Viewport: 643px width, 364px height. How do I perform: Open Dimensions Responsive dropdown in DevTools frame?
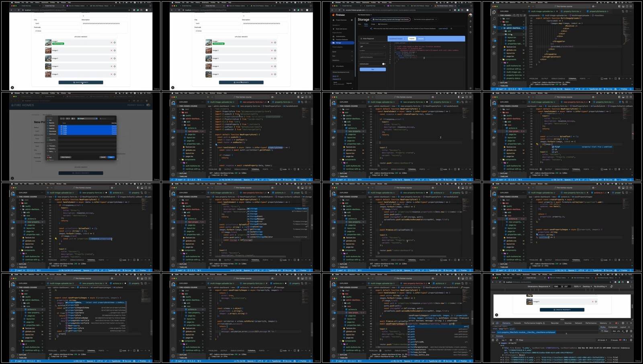tap(539, 286)
